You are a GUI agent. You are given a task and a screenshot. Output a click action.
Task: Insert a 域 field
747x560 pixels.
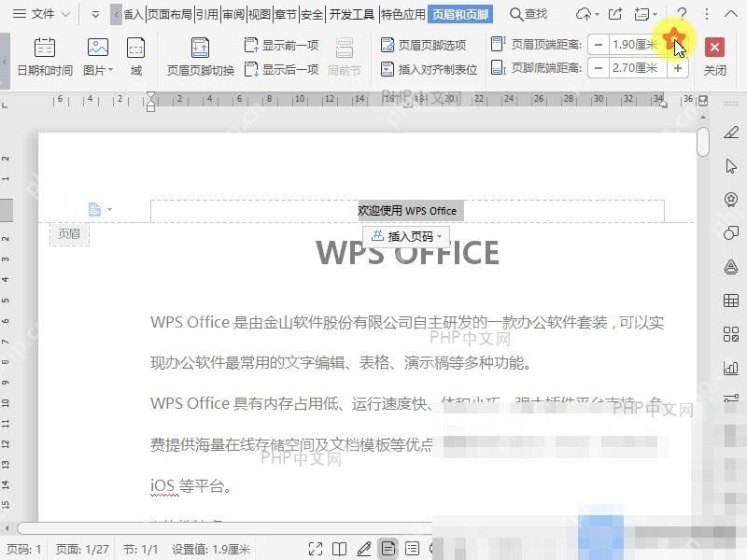point(135,57)
